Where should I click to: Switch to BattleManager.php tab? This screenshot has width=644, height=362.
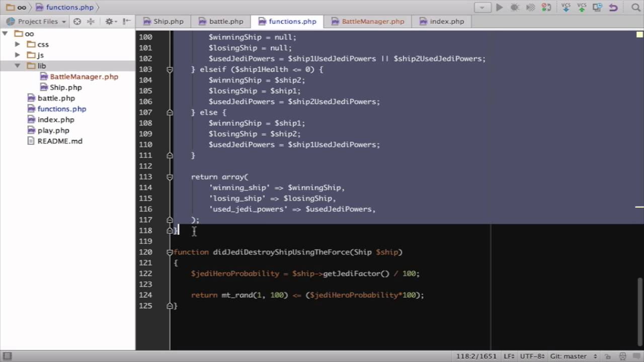click(x=367, y=22)
